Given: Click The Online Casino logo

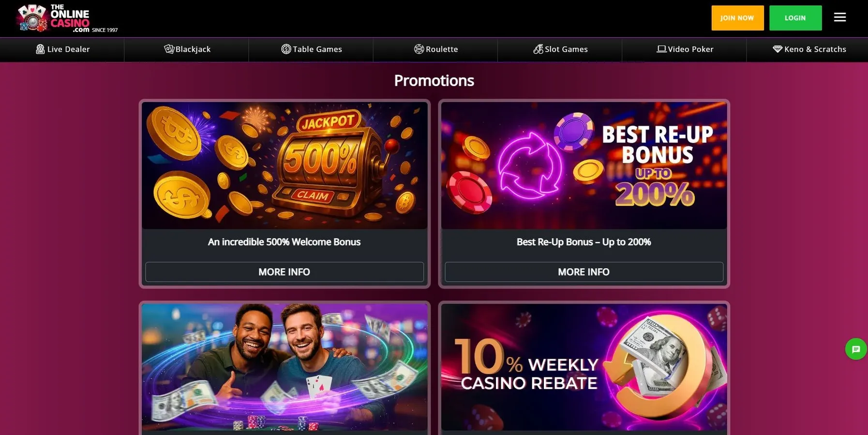Looking at the screenshot, I should pos(67,18).
